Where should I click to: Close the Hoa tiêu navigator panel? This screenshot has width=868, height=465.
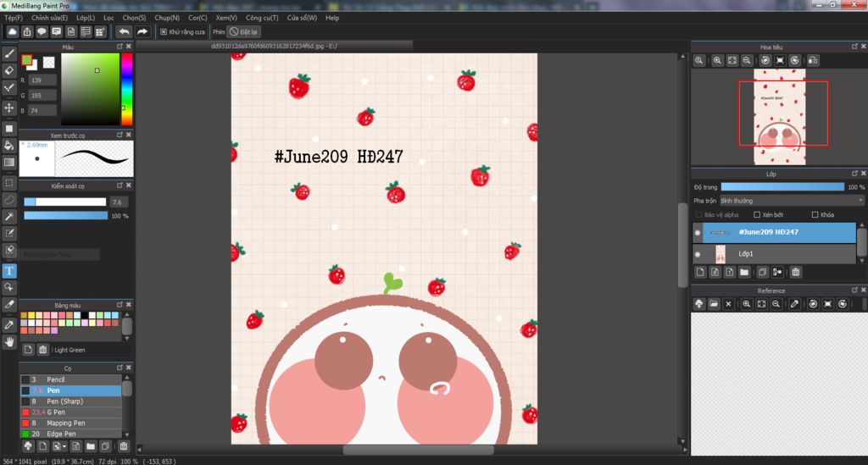point(863,47)
